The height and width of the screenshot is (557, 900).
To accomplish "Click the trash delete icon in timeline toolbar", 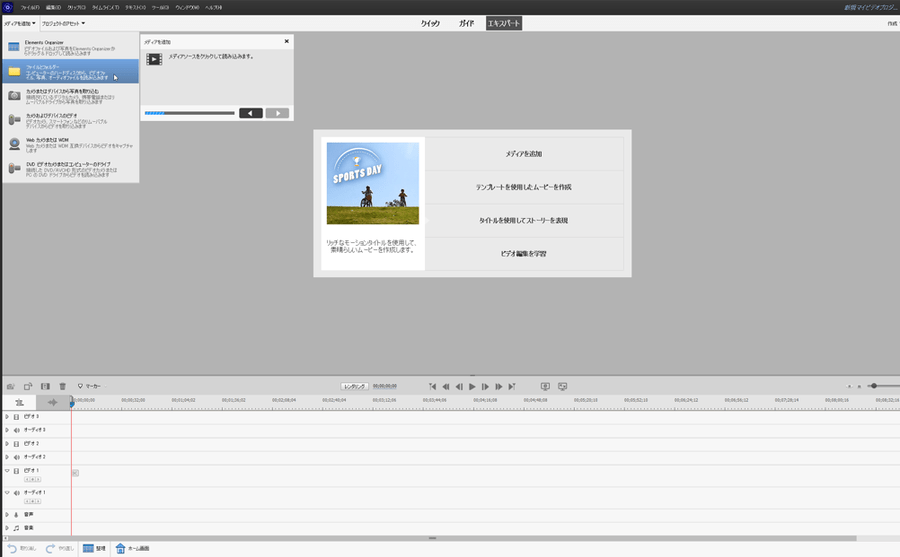I will coord(63,385).
